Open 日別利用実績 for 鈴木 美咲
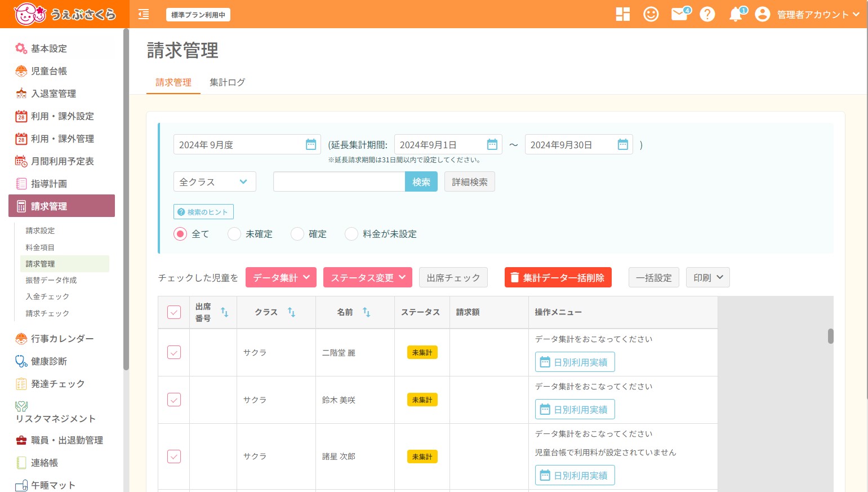868x492 pixels. 575,409
